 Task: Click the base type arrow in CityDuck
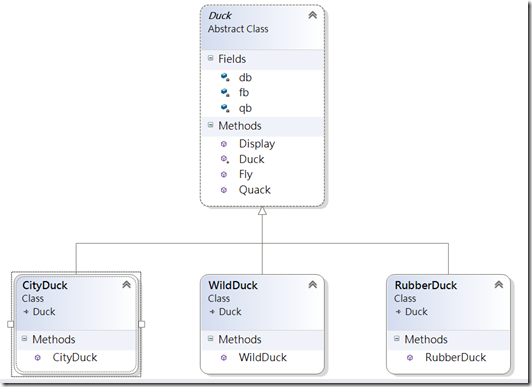tap(26, 311)
